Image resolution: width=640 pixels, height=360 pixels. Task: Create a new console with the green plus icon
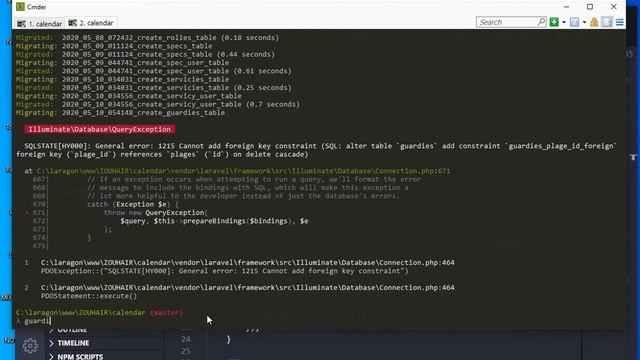(554, 22)
